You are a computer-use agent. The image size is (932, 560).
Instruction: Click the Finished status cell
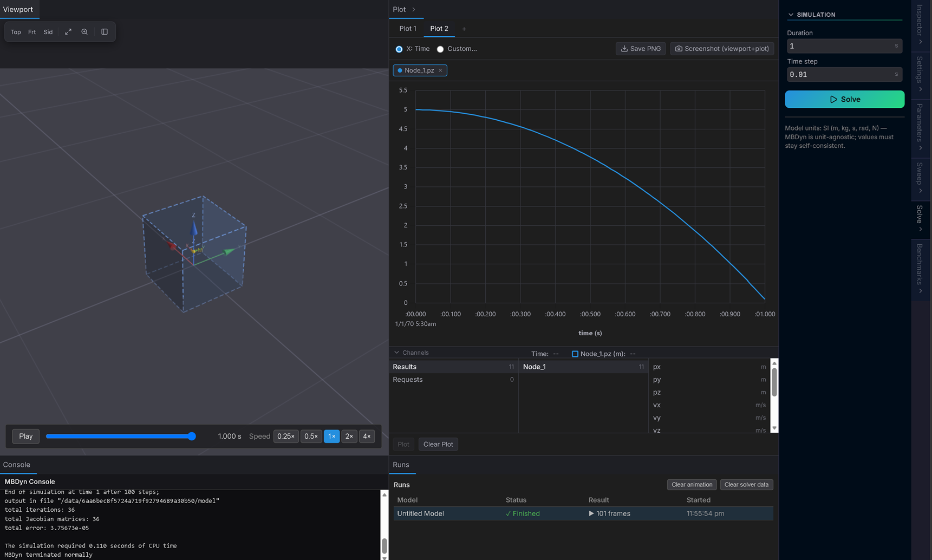click(x=523, y=513)
